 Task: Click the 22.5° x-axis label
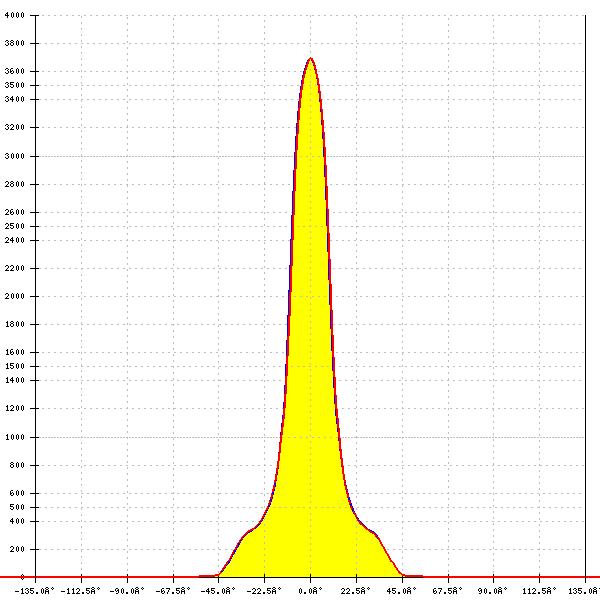coord(355,591)
